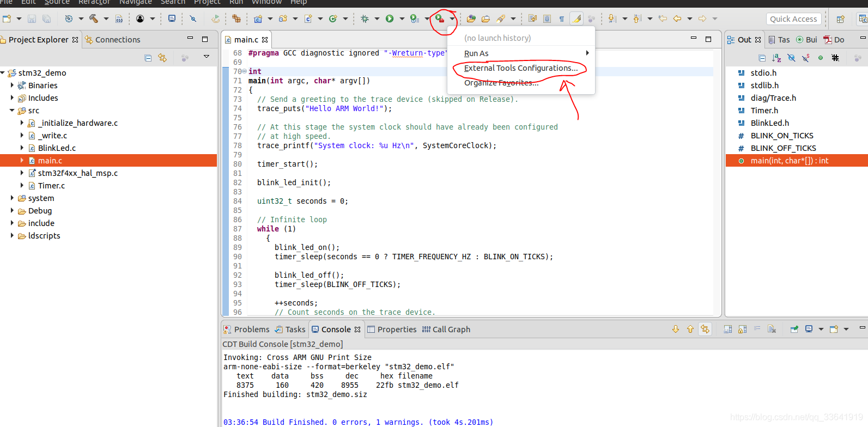
Task: Select diag/Trace.h in Outline
Action: point(773,97)
